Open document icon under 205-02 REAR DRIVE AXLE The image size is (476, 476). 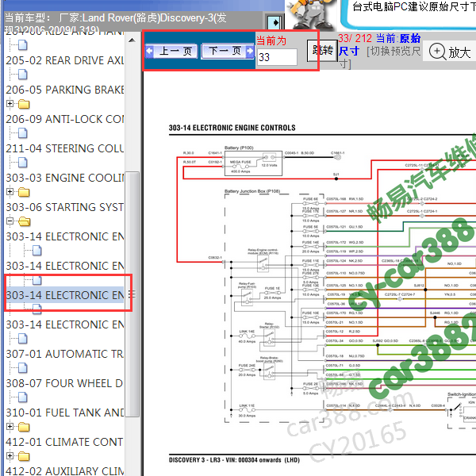pyautogui.click(x=23, y=75)
